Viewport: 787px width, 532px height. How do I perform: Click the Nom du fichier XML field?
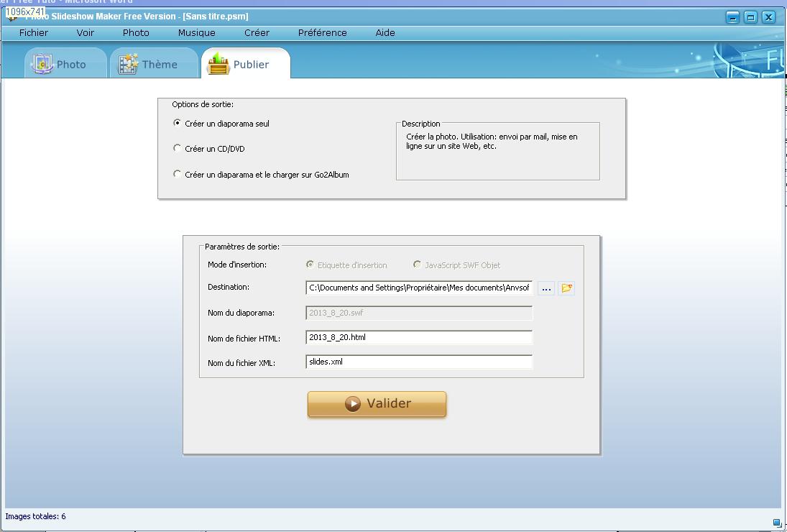(418, 362)
